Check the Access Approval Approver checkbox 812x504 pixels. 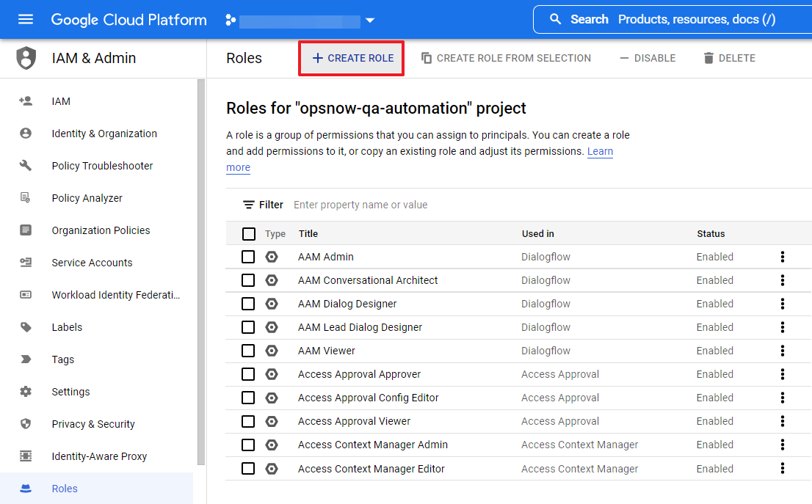tap(248, 374)
